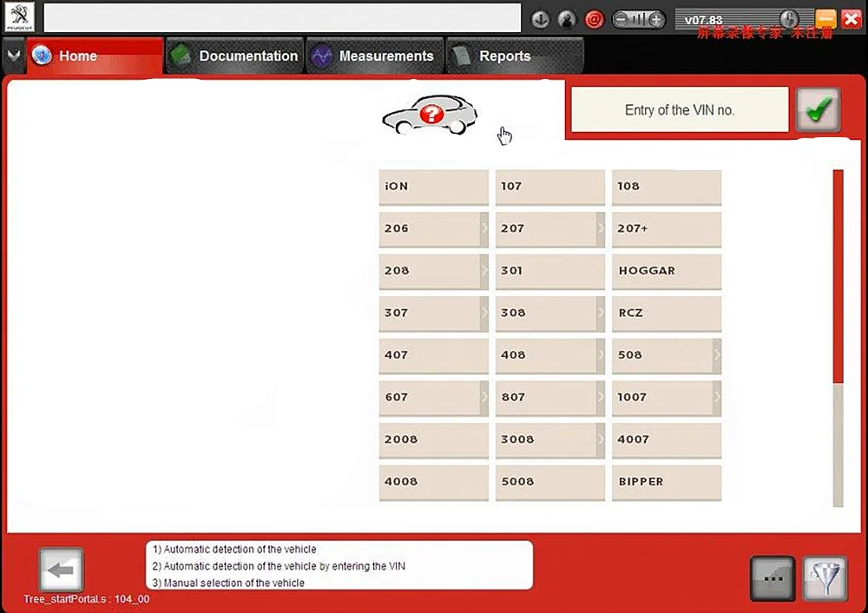Open the Documentation tab
The height and width of the screenshot is (613, 868).
[234, 56]
